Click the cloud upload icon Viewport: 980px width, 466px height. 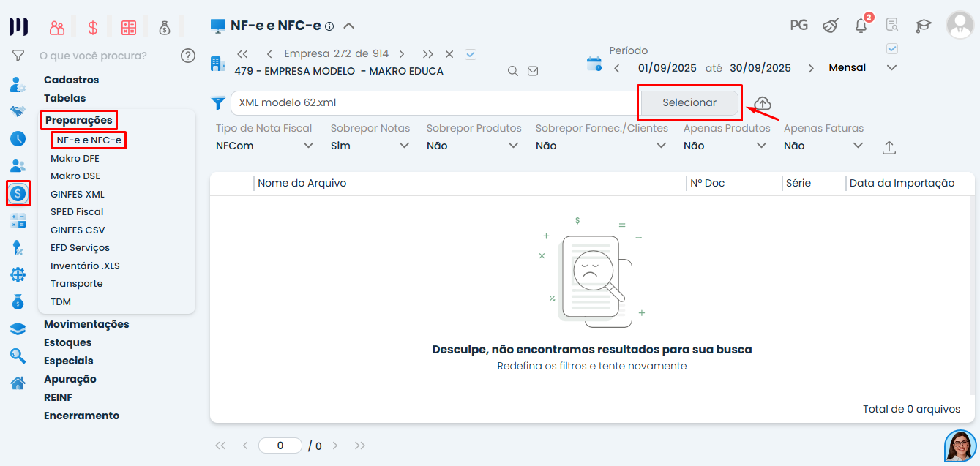[x=762, y=103]
